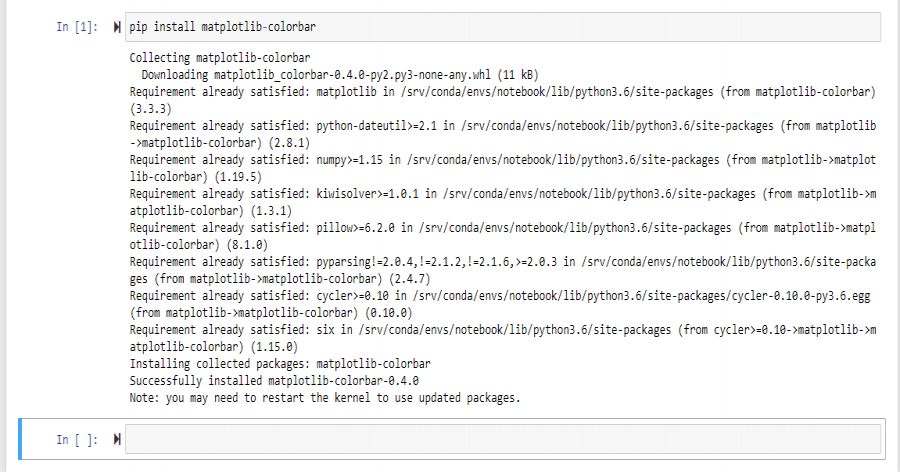This screenshot has width=900, height=472.
Task: Click the python-dateutil>=2.1 requirement line
Action: 500,126
